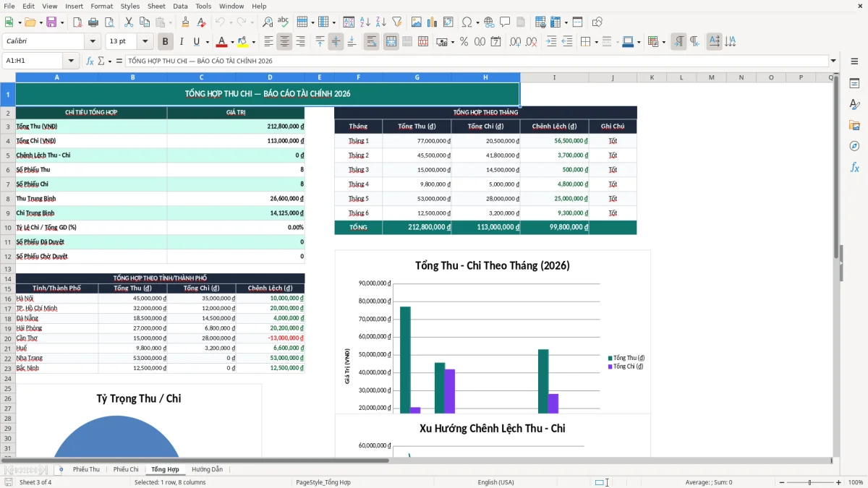Image resolution: width=868 pixels, height=488 pixels.
Task: Open the Font Name dropdown
Action: [93, 42]
